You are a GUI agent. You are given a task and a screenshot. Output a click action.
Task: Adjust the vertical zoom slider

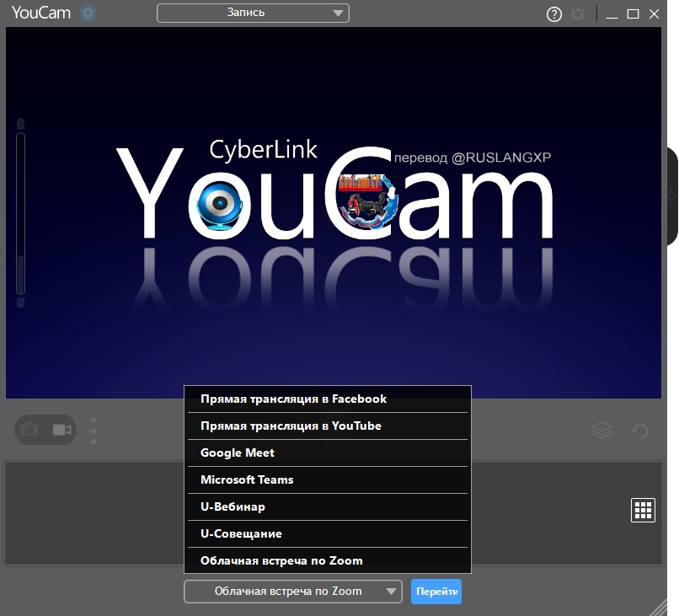(20, 213)
